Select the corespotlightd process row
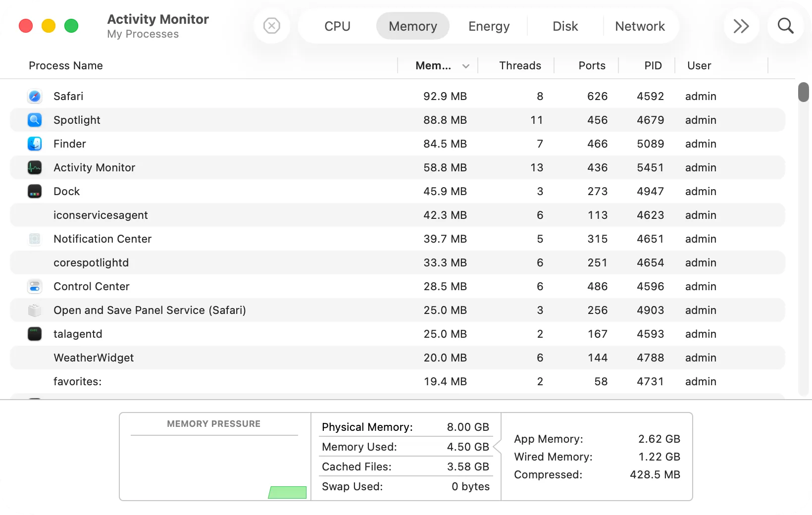 (398, 262)
